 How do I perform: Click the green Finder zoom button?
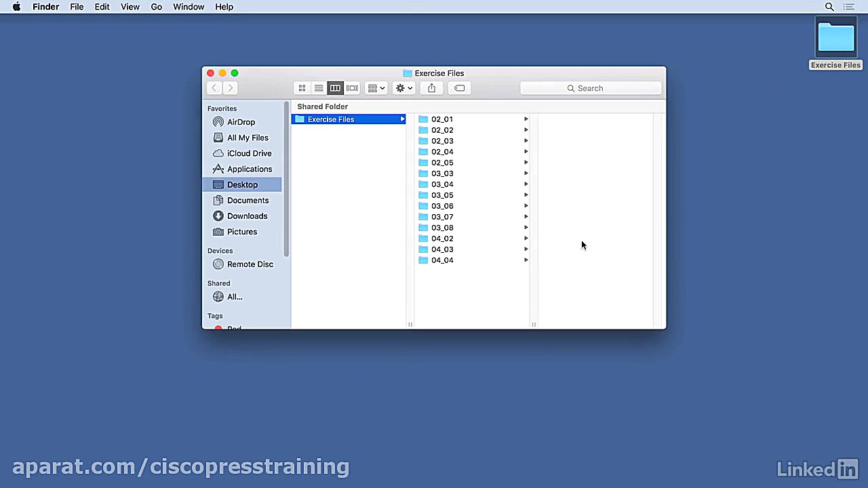coord(235,73)
